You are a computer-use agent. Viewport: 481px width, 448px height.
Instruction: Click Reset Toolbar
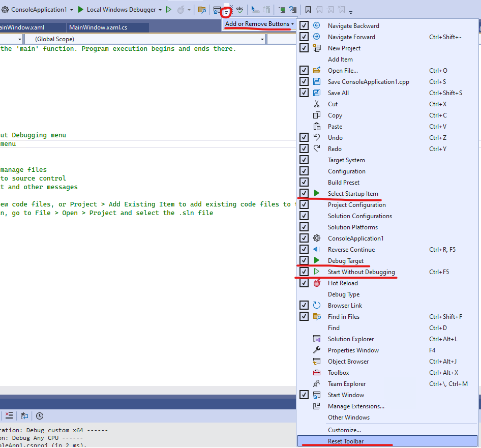(387, 441)
